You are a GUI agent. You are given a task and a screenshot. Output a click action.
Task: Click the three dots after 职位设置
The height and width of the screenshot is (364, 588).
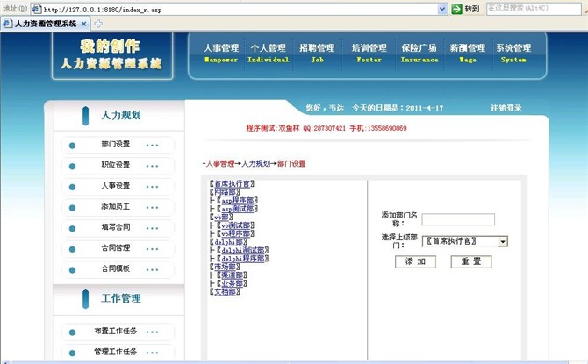click(152, 165)
